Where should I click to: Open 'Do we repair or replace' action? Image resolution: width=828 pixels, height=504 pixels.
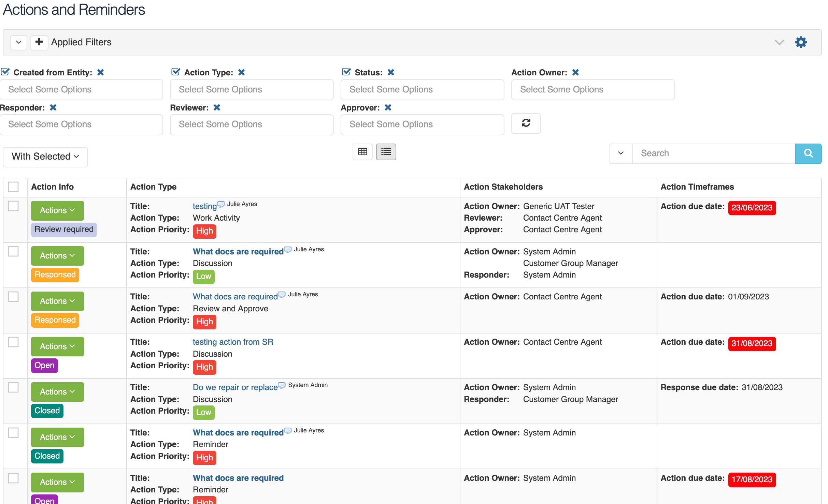tap(235, 387)
